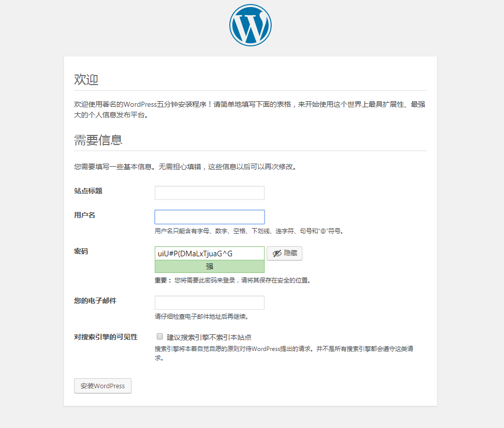Click the welcome paragraph 欢迎使用著名的WordPress
The height and width of the screenshot is (428, 504).
click(250, 109)
